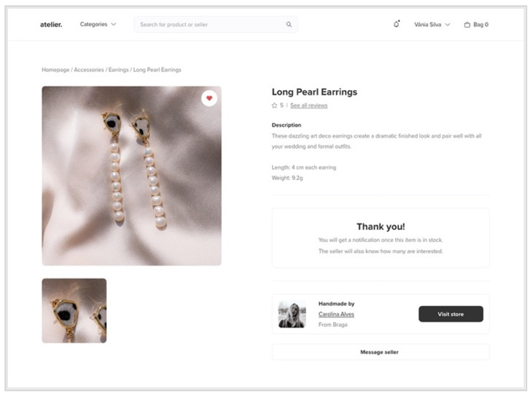
Task: Click the Visit store button
Action: click(x=451, y=314)
